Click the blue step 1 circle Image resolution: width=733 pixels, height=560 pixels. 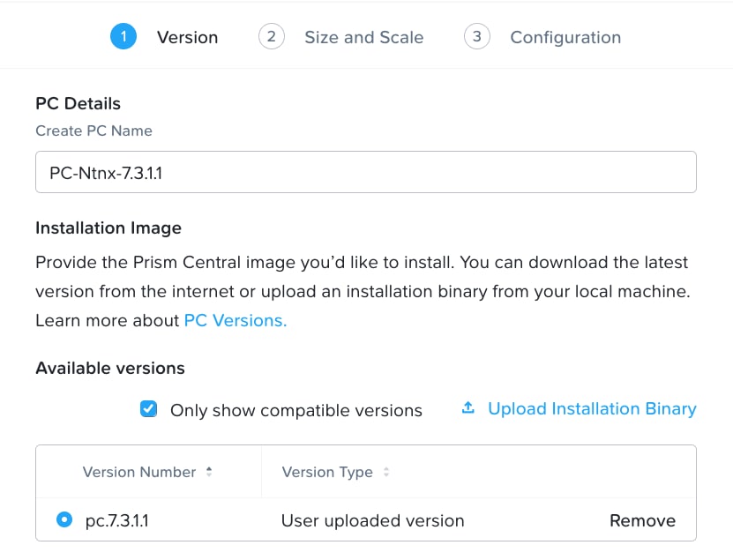coord(123,36)
